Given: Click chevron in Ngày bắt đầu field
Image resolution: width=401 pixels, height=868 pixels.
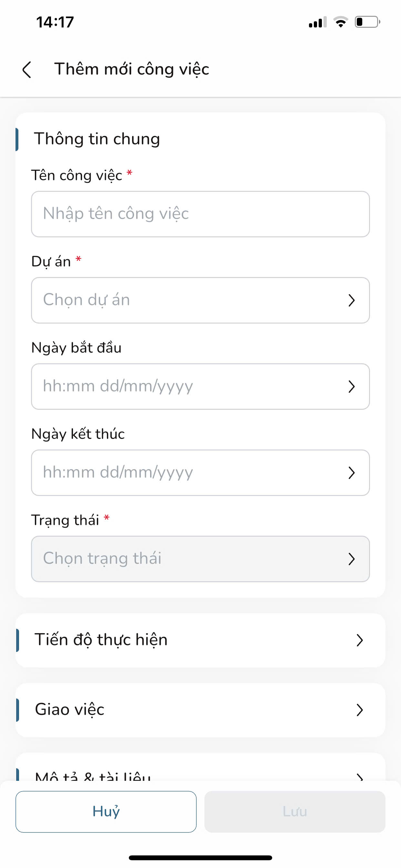Looking at the screenshot, I should click(x=352, y=387).
